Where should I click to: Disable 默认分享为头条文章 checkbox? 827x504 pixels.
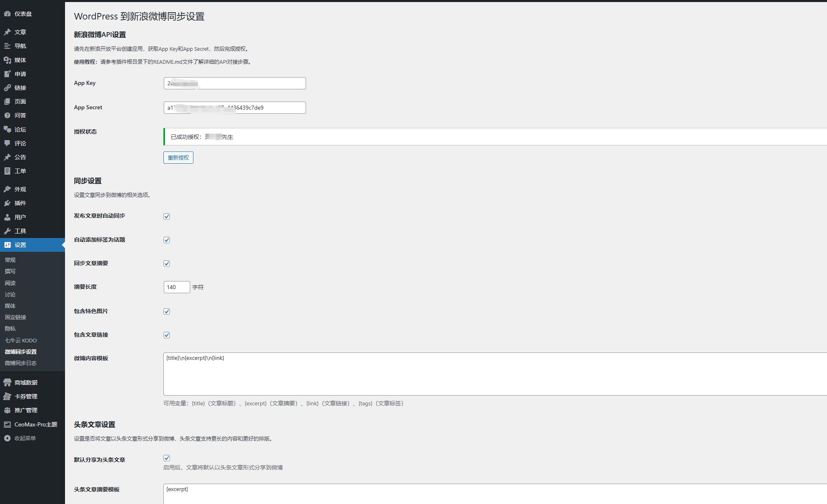coord(167,458)
